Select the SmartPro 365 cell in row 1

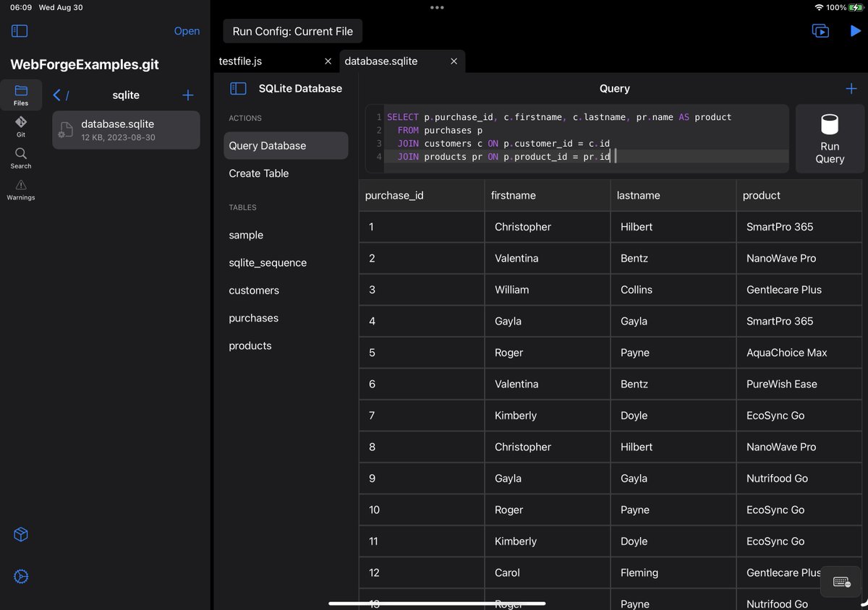(800, 227)
